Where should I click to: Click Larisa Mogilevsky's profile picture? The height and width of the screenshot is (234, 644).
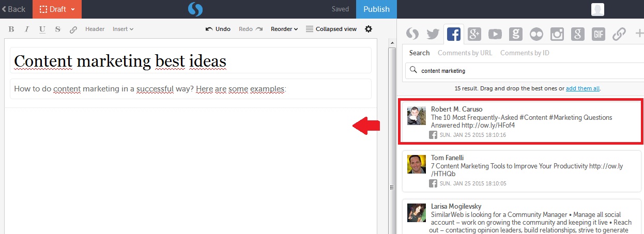point(416,213)
